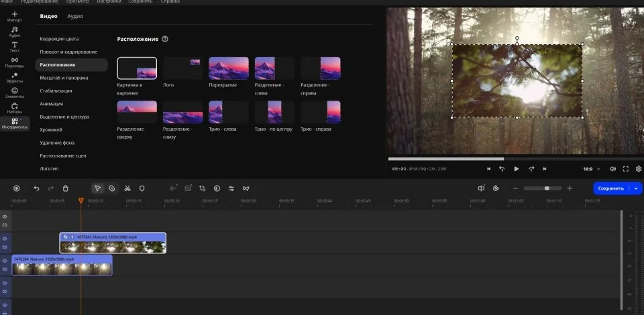Toggle visibility of the top timeline track
This screenshot has height=315, width=644.
pyautogui.click(x=5, y=216)
